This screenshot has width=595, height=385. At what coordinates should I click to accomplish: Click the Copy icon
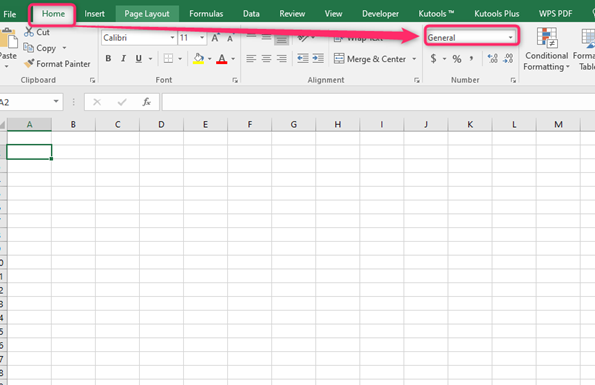point(28,48)
